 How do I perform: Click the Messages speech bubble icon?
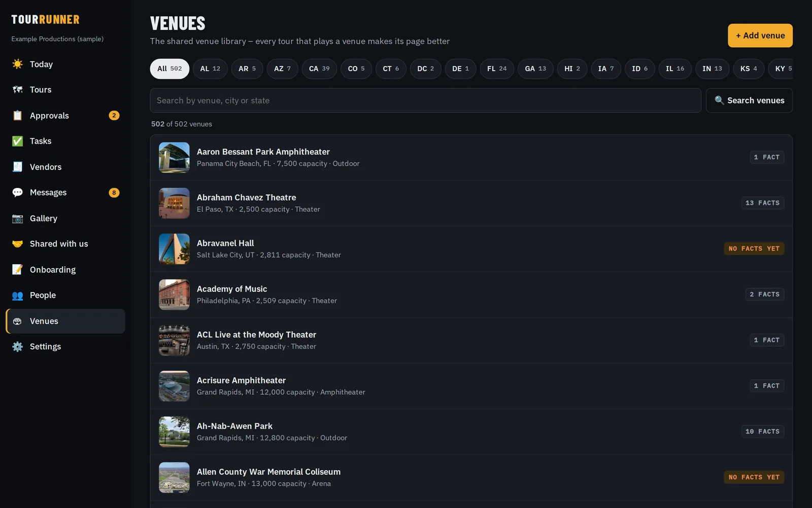(17, 193)
